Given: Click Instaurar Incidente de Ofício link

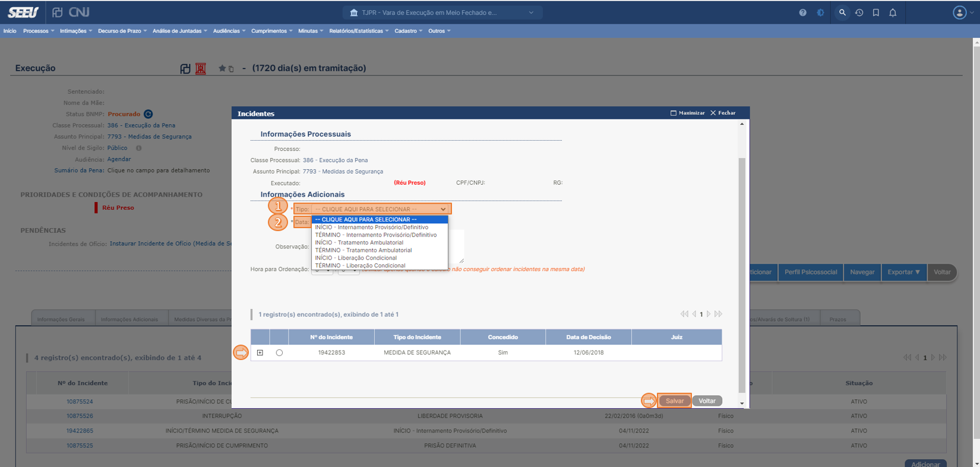Looking at the screenshot, I should (x=170, y=244).
